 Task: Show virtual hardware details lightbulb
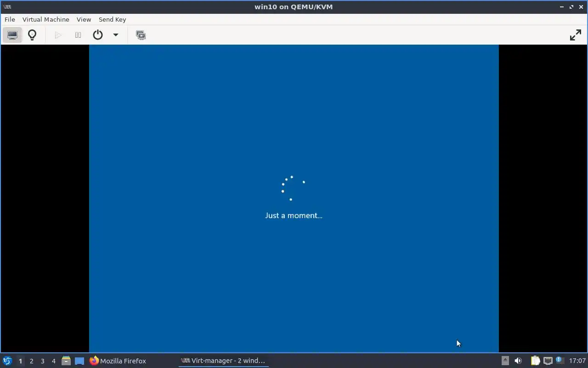32,35
